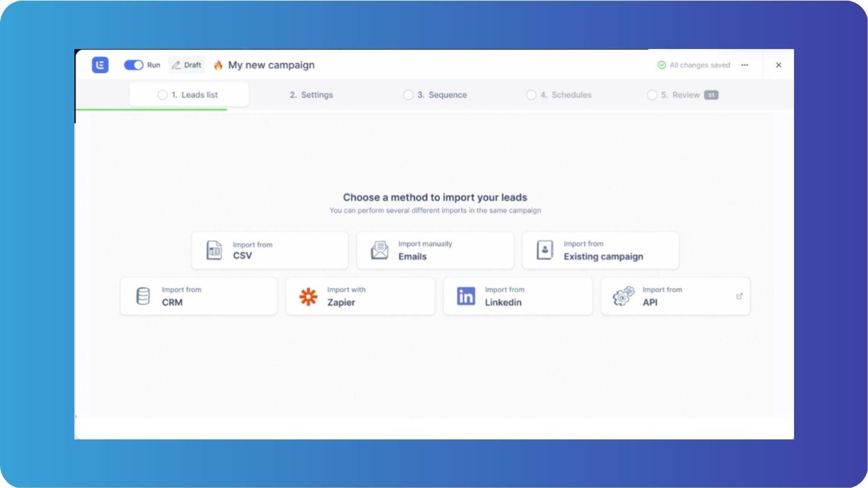This screenshot has height=488, width=868.
Task: Click the 'Choose a method to import your leads' heading
Action: [435, 197]
